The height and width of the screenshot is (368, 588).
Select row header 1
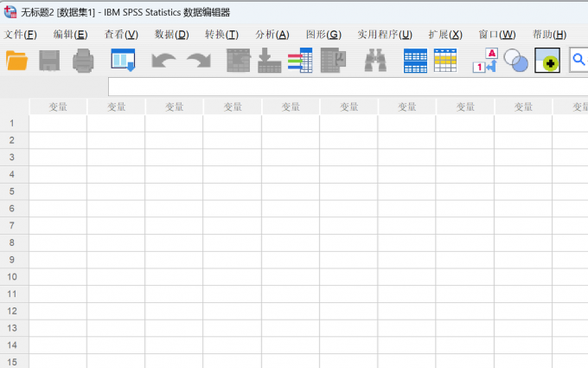click(14, 123)
